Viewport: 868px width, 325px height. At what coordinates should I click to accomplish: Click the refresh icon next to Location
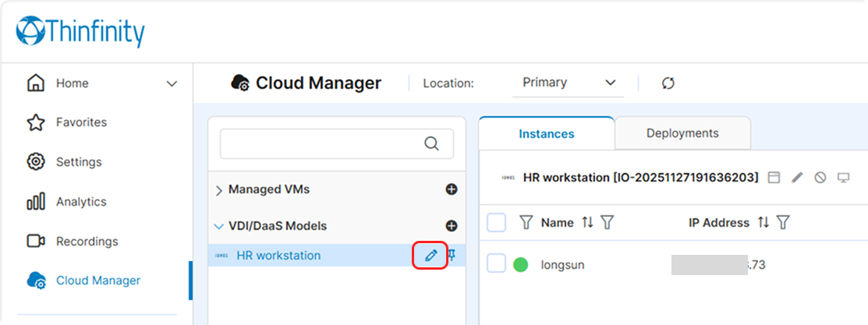tap(668, 83)
